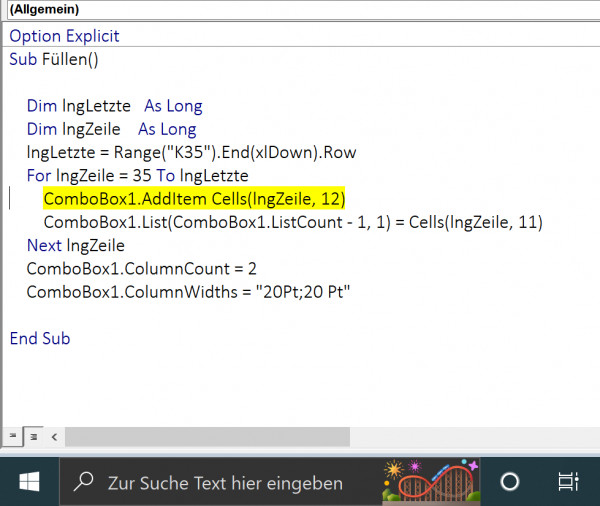The image size is (600, 506).
Task: Open the Windows Start menu
Action: click(29, 482)
